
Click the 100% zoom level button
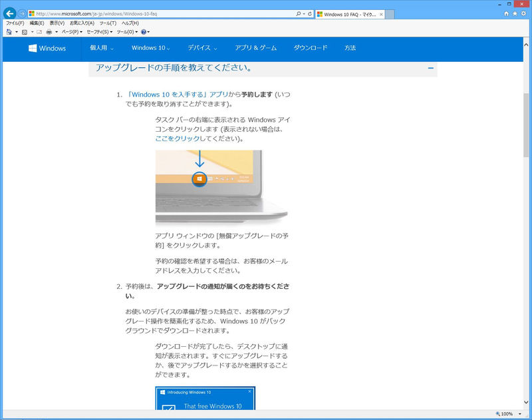[x=504, y=414]
